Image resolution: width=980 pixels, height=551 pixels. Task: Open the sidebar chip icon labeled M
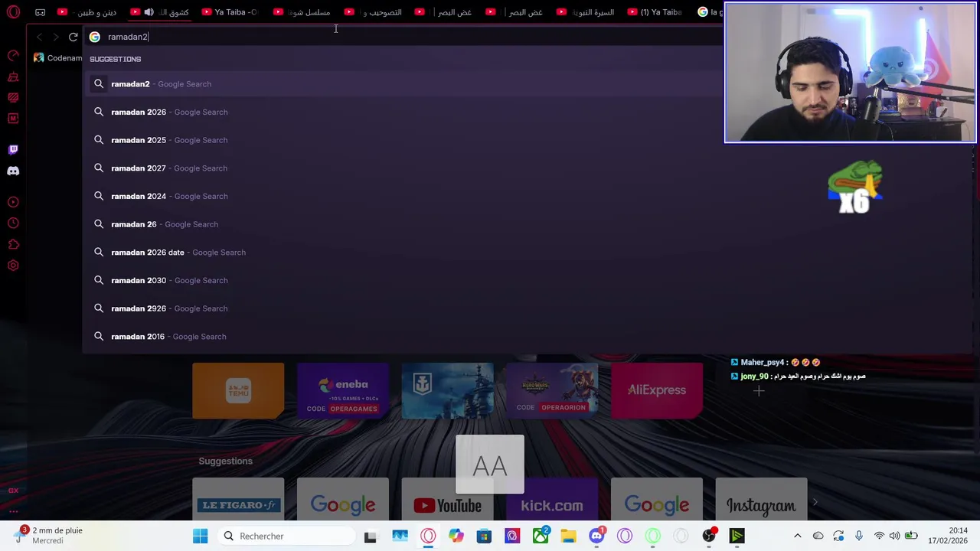pos(13,119)
